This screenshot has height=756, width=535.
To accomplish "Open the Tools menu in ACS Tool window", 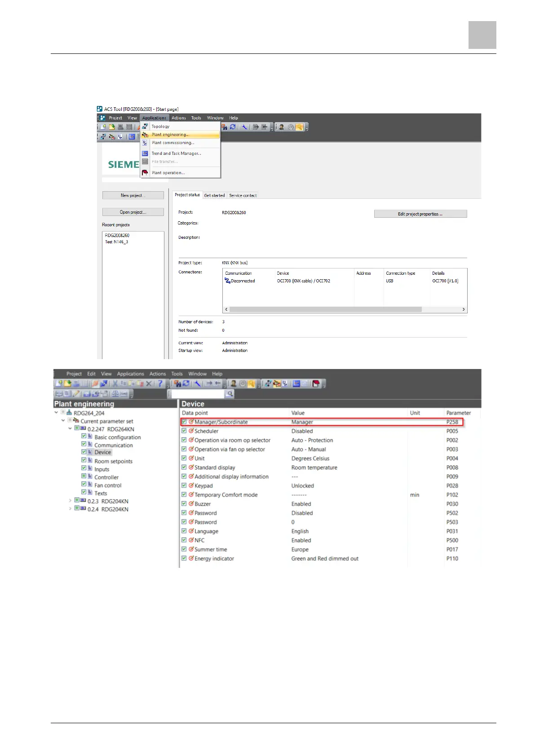I will 196,118.
